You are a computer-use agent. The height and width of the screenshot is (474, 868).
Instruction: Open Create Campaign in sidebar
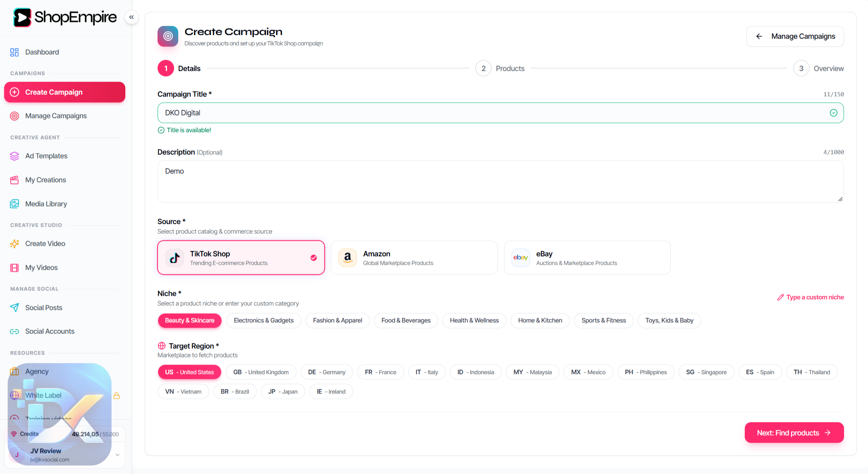[65, 92]
